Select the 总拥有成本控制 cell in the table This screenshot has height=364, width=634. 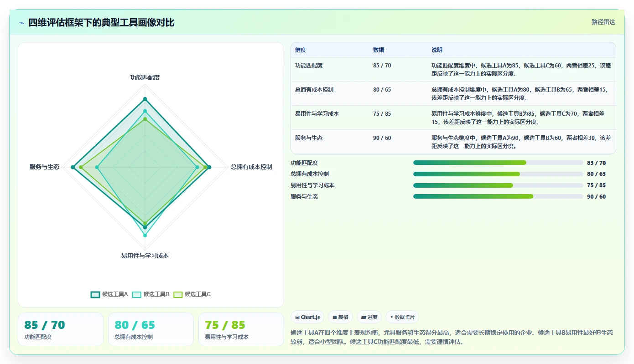coord(314,90)
